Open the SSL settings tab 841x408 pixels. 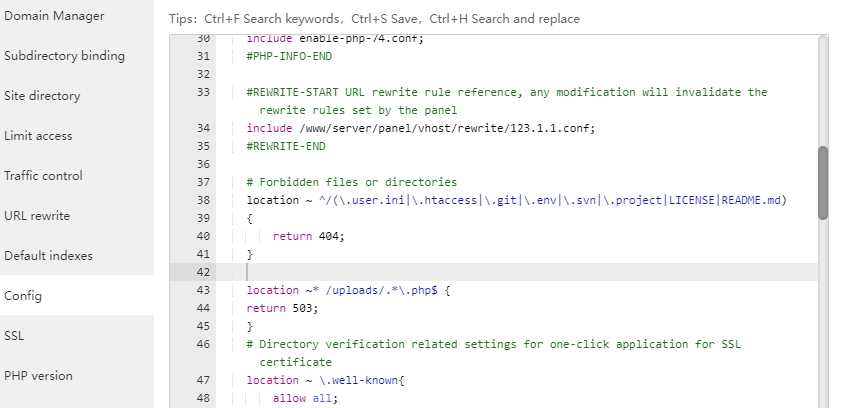point(14,336)
